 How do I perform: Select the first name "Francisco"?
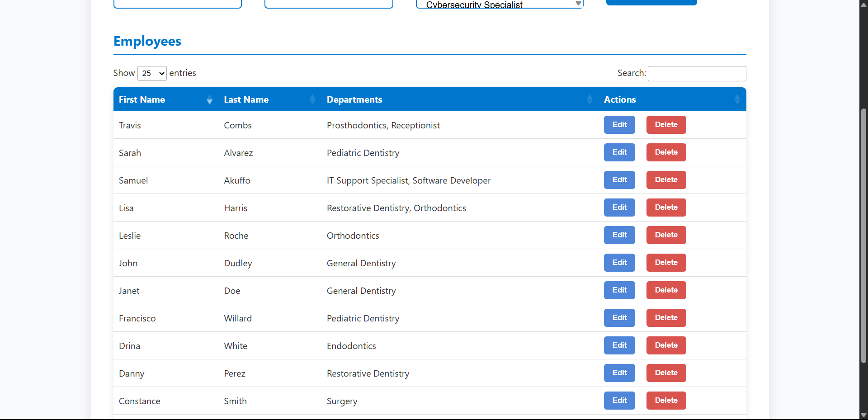(137, 318)
